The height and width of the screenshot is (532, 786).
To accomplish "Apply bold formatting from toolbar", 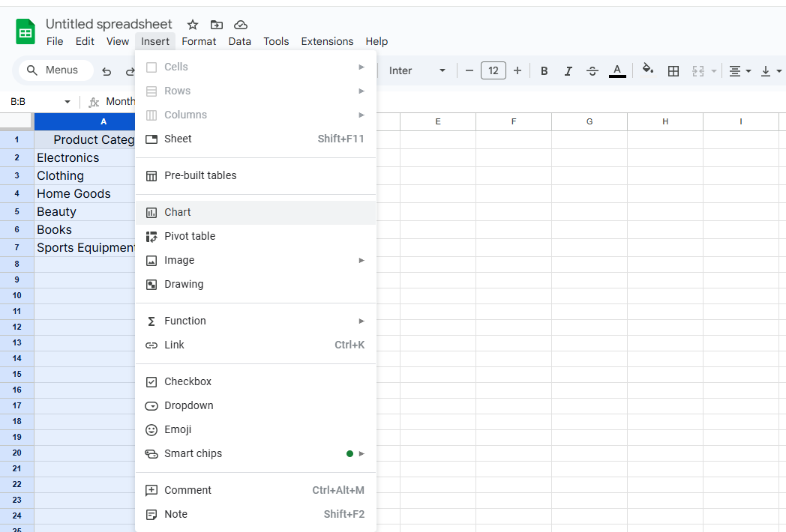I will click(544, 70).
